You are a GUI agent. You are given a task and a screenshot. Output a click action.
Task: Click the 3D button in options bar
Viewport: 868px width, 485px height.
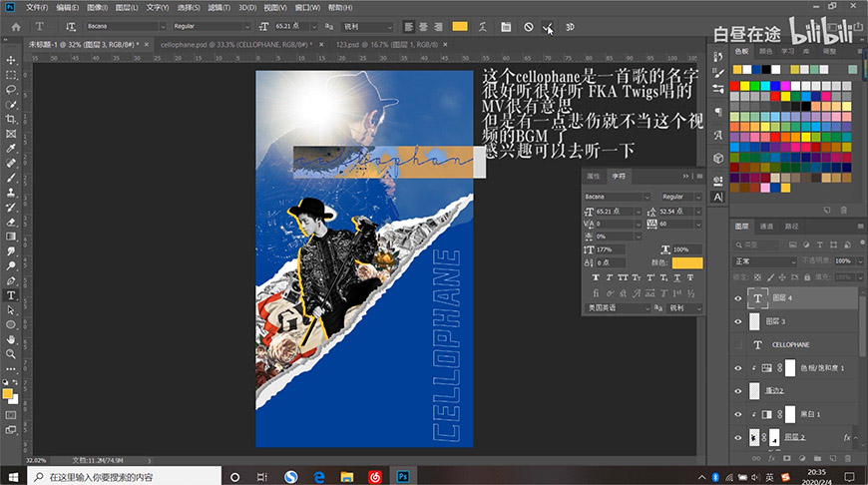coord(570,27)
